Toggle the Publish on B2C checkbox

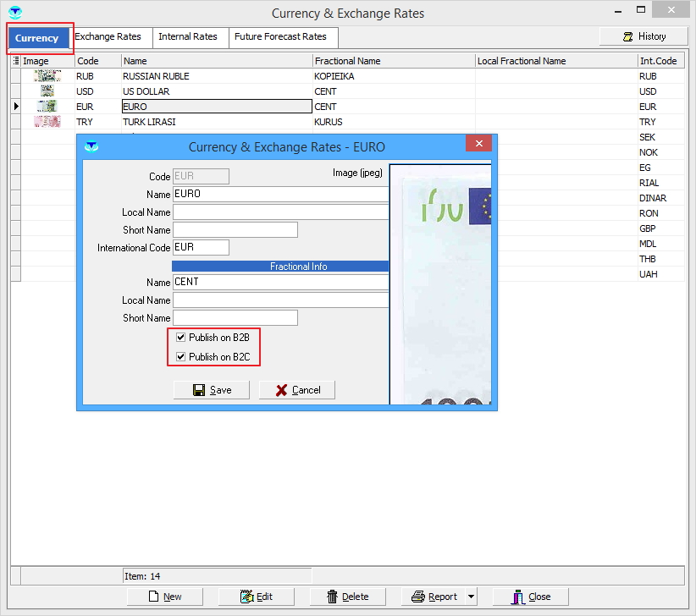click(x=180, y=357)
